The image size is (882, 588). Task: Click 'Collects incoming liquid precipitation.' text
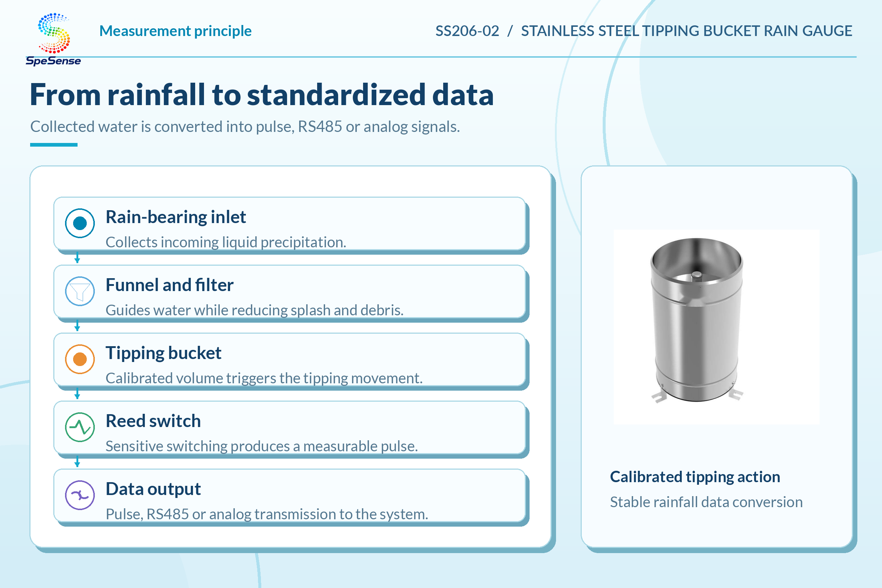[x=226, y=242]
